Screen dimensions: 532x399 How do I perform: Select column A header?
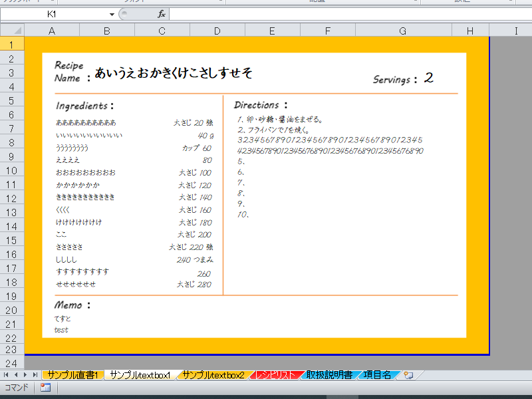[x=52, y=31]
